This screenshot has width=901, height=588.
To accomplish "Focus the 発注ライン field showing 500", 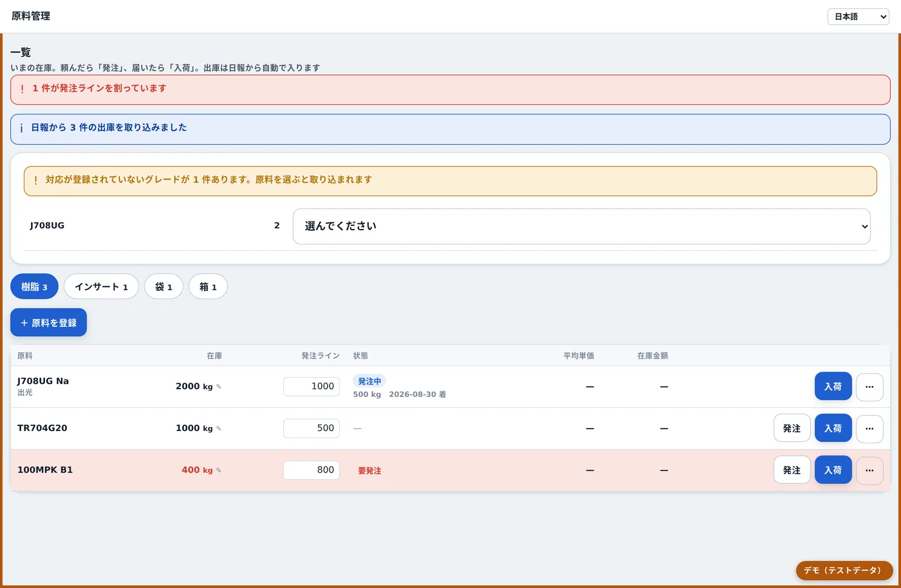I will [311, 428].
